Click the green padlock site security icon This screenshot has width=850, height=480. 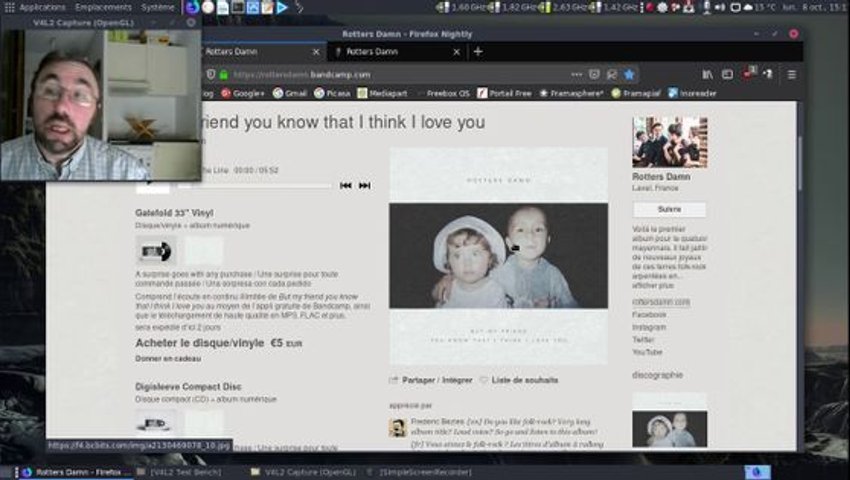pos(224,74)
